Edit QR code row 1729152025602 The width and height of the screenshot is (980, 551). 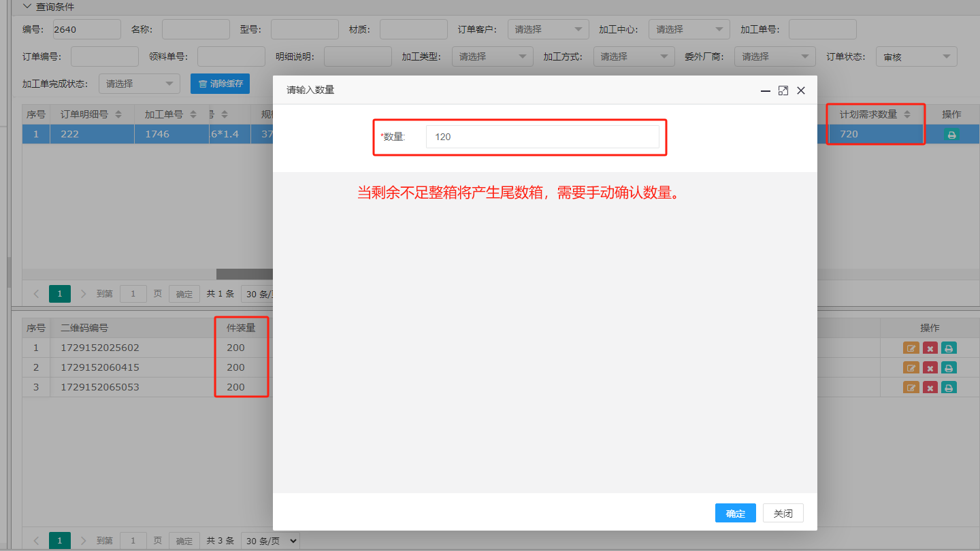pyautogui.click(x=911, y=348)
